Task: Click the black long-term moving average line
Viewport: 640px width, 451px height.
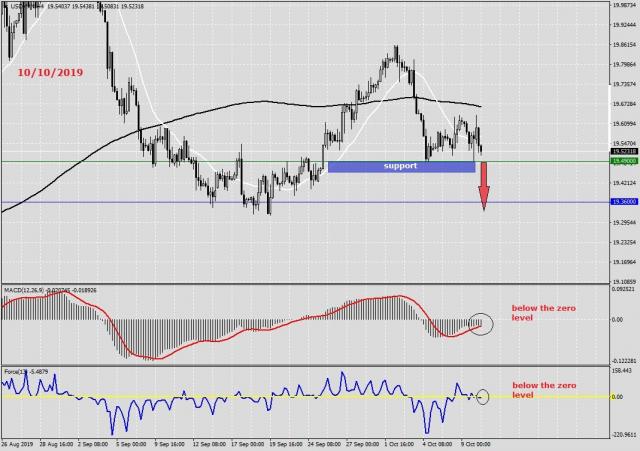Action: [x=260, y=102]
